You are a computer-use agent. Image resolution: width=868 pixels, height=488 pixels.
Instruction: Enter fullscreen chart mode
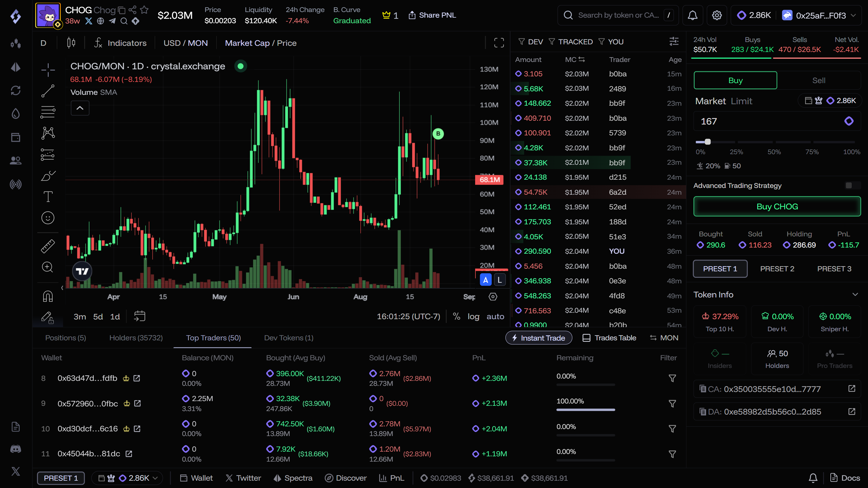(499, 43)
